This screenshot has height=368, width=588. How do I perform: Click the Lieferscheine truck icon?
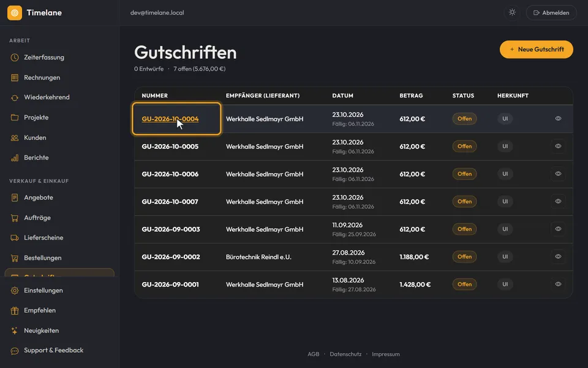pos(15,238)
